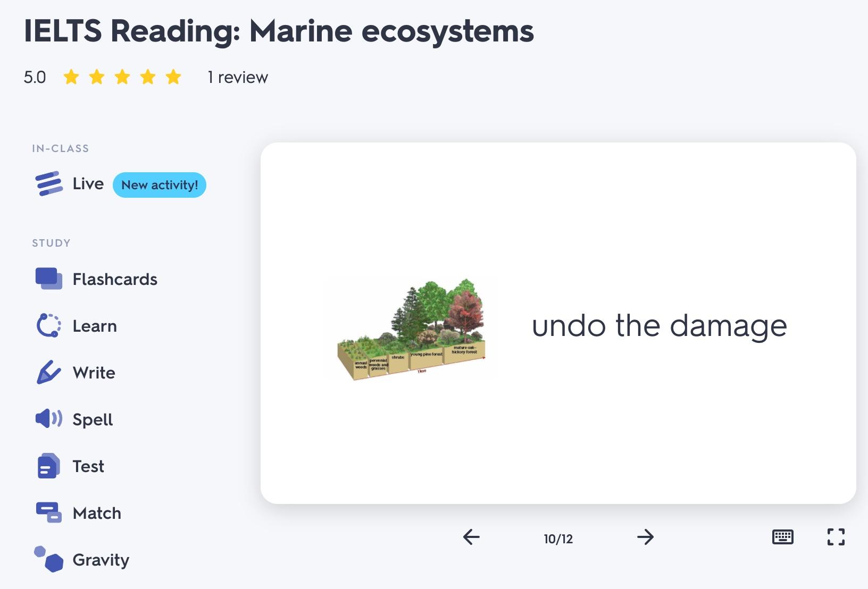
Task: Click the forest succession diagram image
Action: point(412,329)
